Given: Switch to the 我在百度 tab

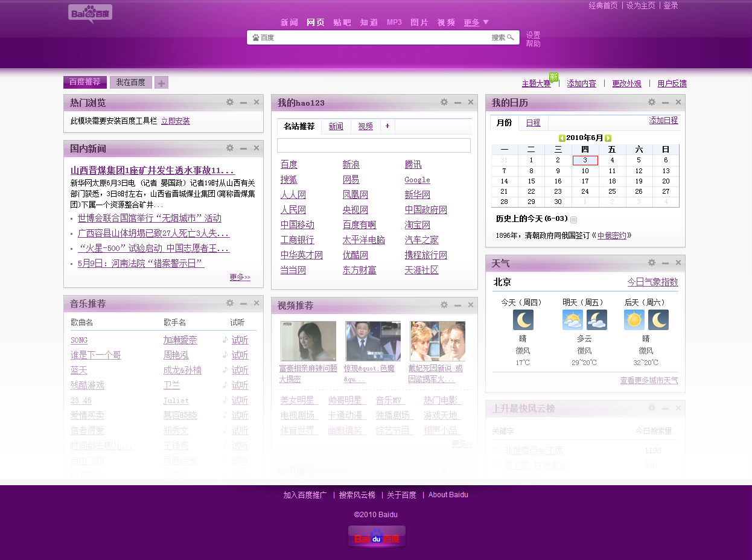Looking at the screenshot, I should pyautogui.click(x=131, y=83).
